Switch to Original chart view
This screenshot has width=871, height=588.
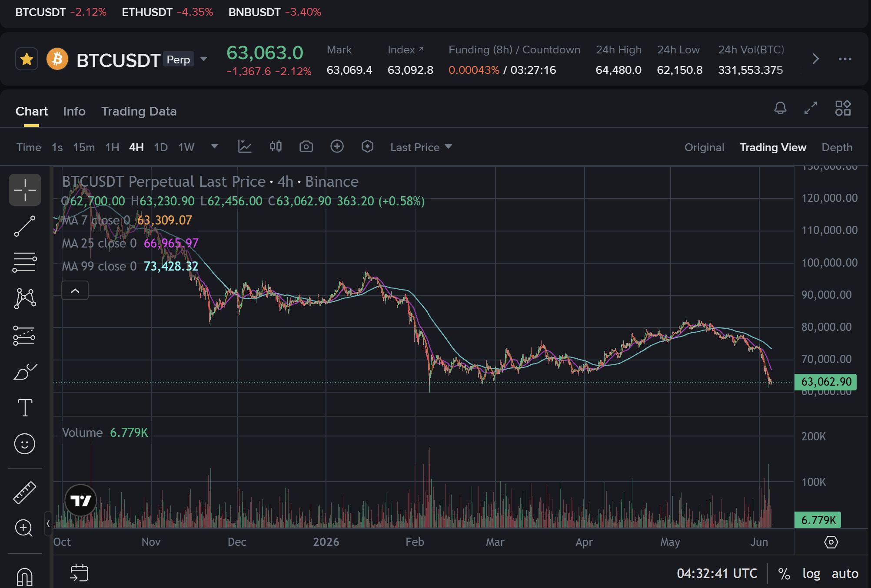pos(704,148)
